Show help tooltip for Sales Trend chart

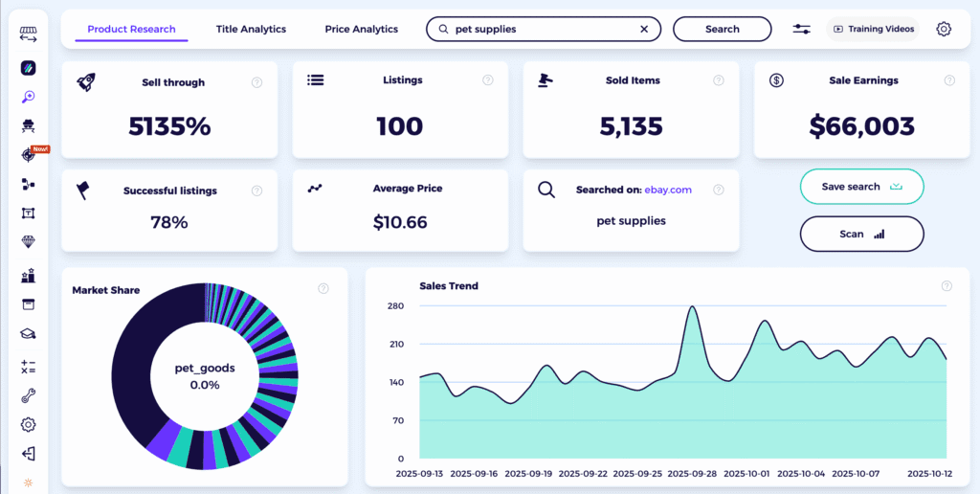click(947, 285)
